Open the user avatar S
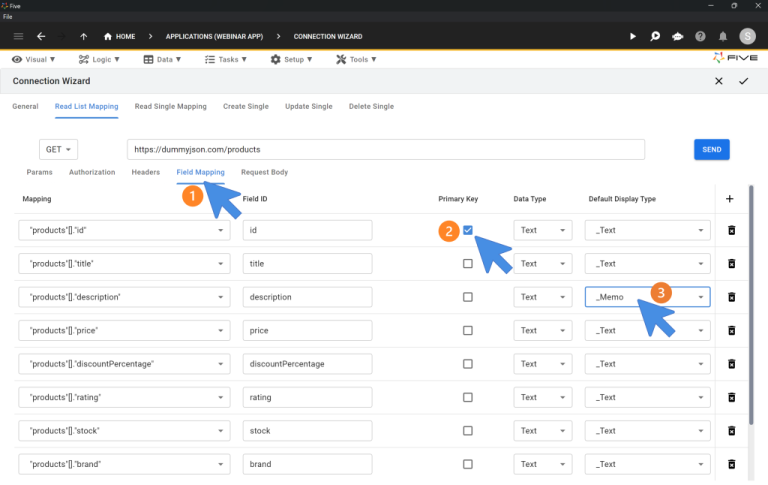This screenshot has width=768, height=485. (x=747, y=36)
